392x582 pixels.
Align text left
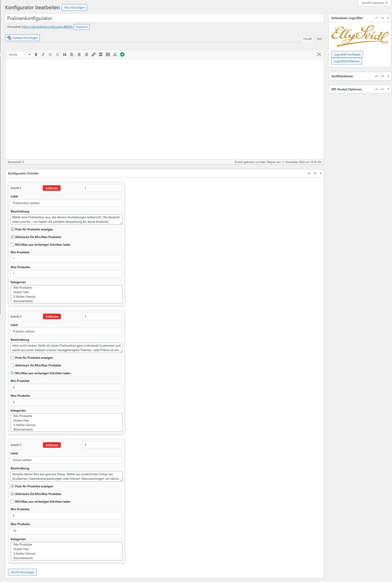coord(72,55)
